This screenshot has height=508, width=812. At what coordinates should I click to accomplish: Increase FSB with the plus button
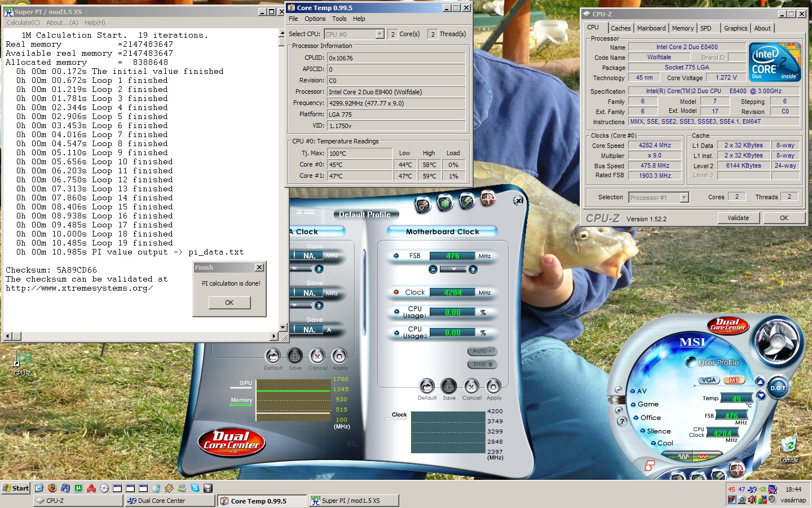click(473, 270)
